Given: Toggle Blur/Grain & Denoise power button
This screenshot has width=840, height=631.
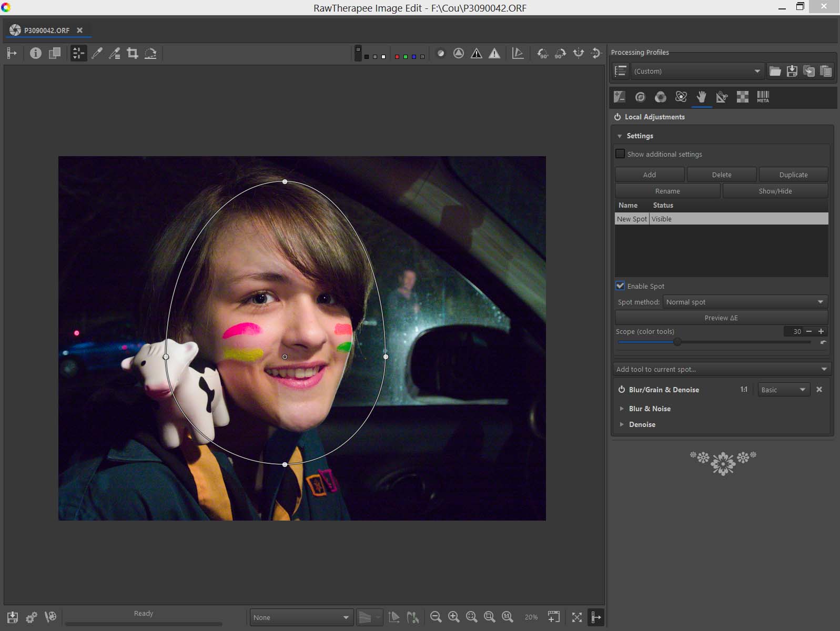Looking at the screenshot, I should tap(621, 390).
